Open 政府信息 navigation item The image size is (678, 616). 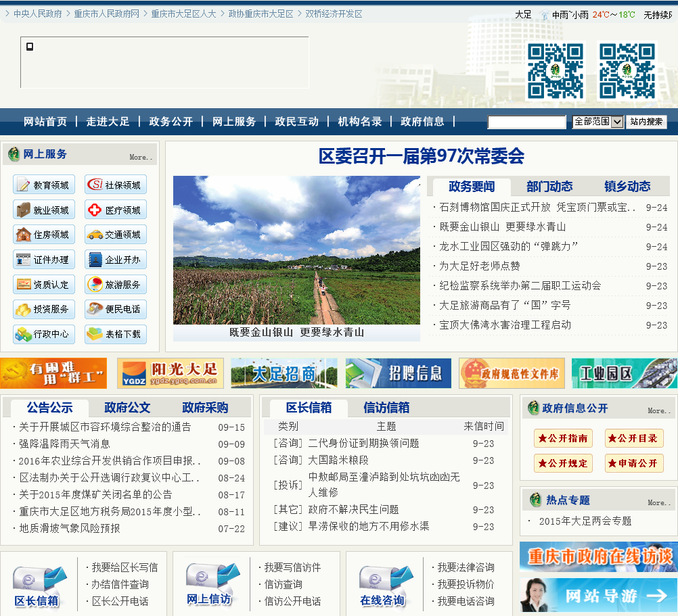[422, 122]
